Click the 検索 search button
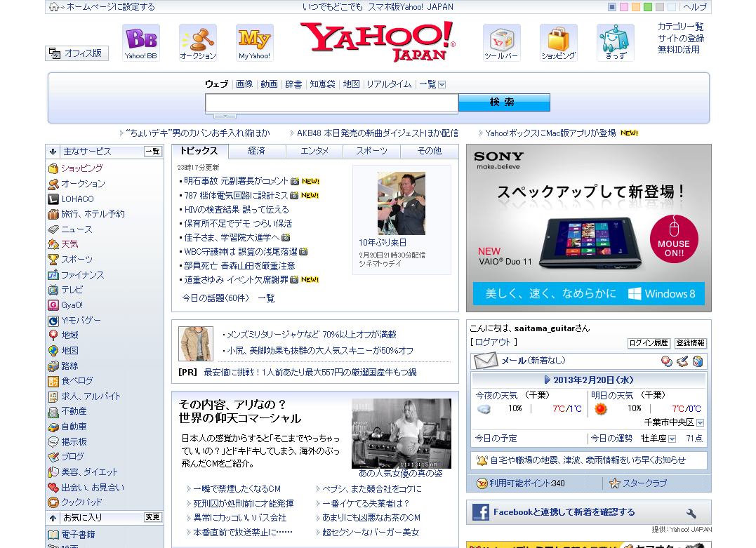 [x=504, y=102]
